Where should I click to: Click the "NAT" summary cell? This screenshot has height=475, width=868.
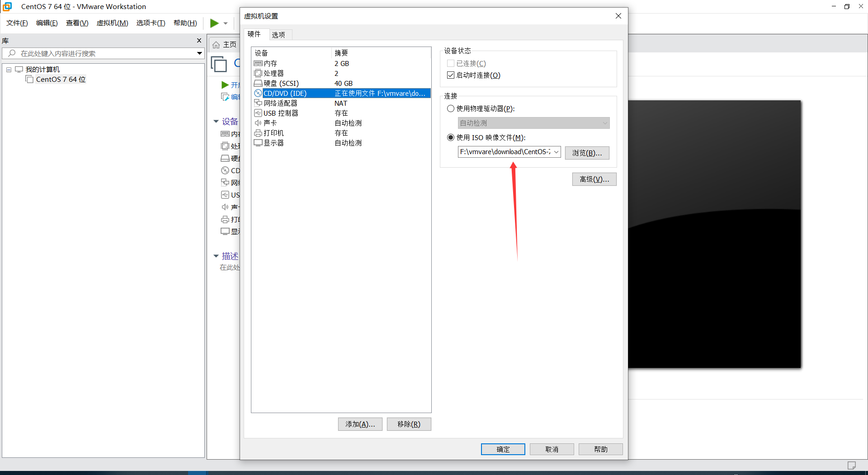[x=341, y=103]
